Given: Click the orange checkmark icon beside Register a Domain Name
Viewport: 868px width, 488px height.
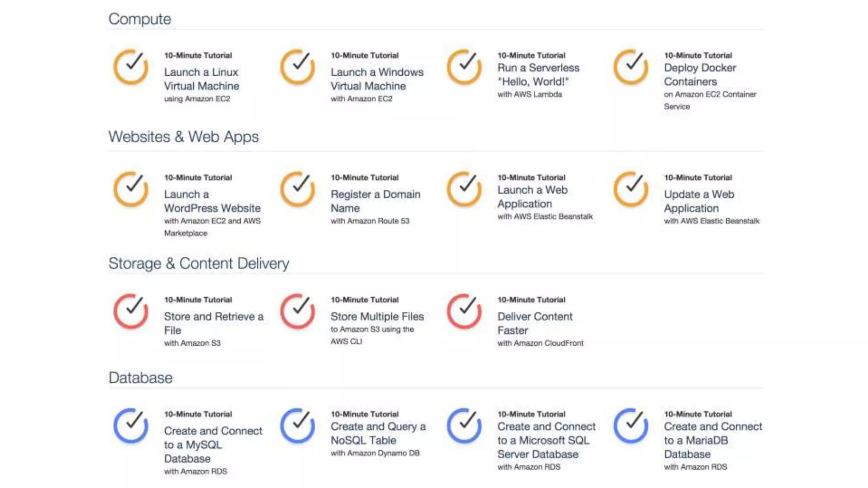Looking at the screenshot, I should point(298,189).
